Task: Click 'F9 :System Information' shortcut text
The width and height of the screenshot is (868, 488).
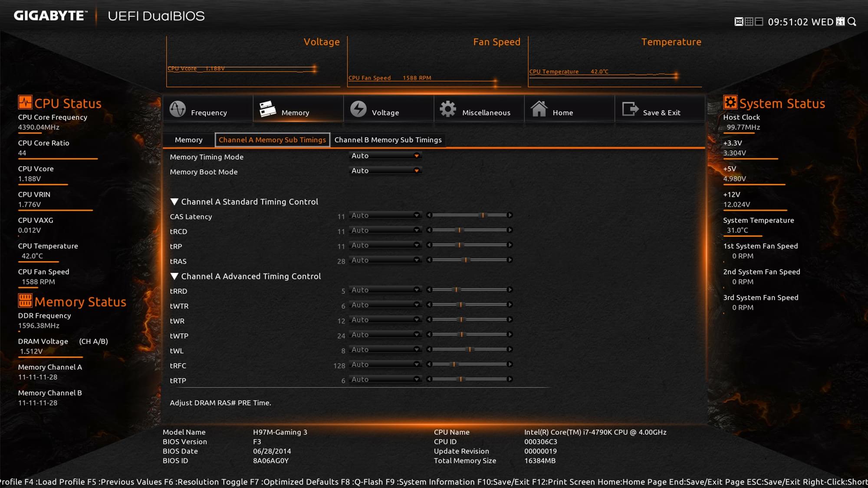Action: click(x=430, y=482)
